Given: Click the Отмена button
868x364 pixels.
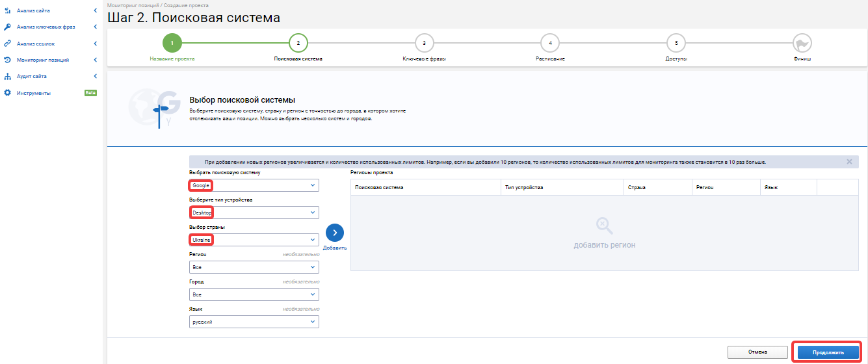Looking at the screenshot, I should pos(758,352).
